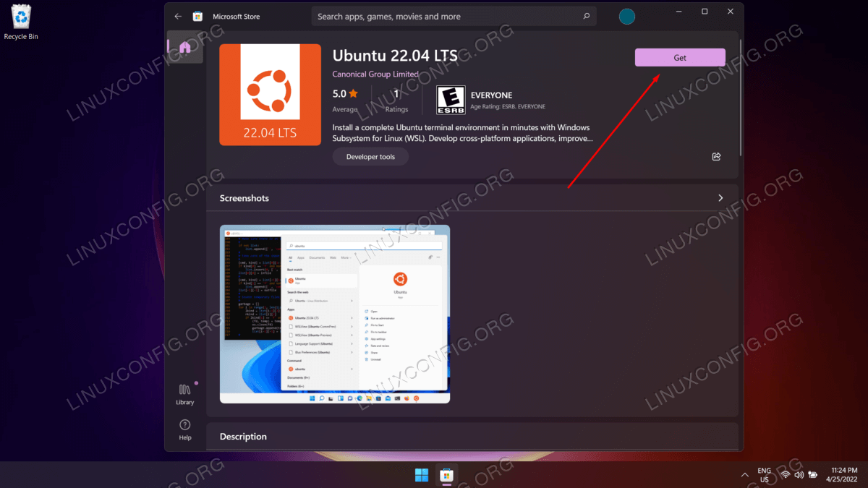The image size is (868, 488).
Task: Click the "Screenshots" section heading
Action: click(244, 198)
